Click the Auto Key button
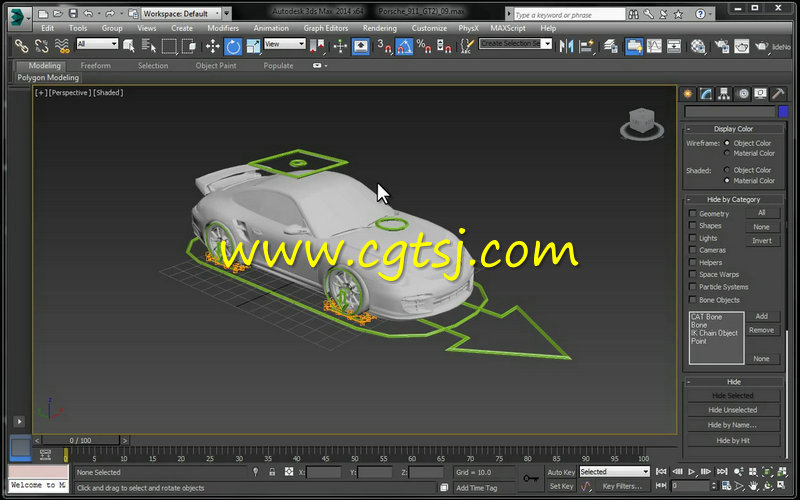 [x=561, y=472]
